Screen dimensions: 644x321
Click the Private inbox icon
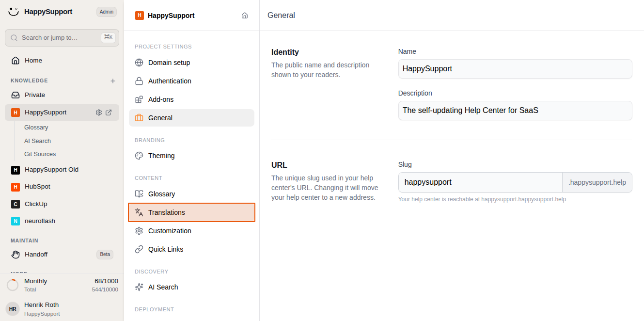point(16,95)
